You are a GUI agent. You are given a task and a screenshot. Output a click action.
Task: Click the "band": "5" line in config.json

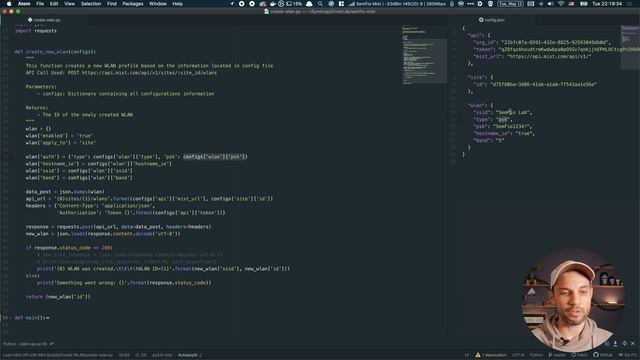[x=489, y=140]
